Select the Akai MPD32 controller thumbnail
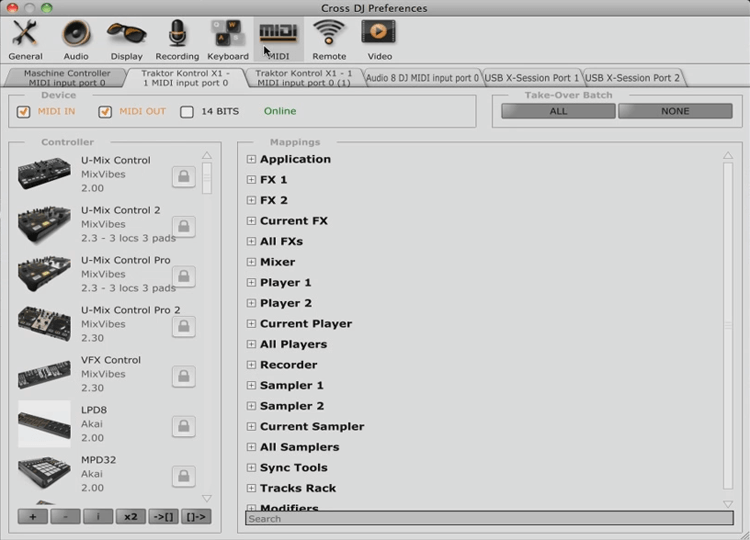Screen dimensions: 750x540 pyautogui.click(x=44, y=474)
